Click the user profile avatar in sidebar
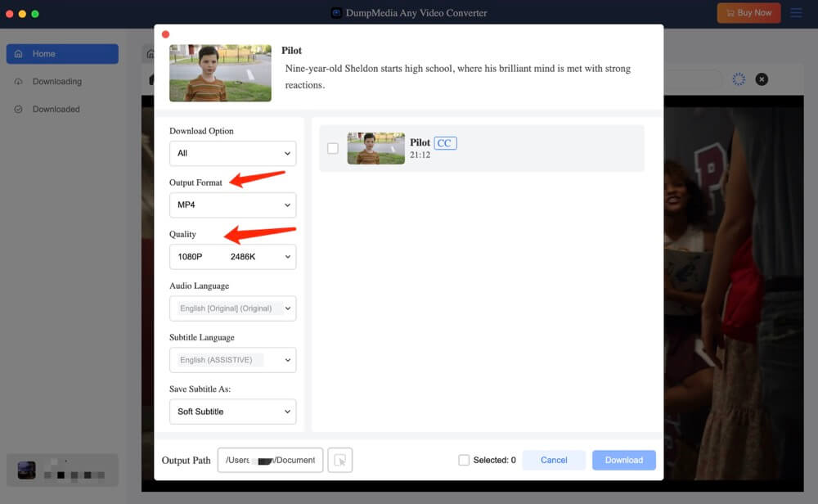 point(27,470)
